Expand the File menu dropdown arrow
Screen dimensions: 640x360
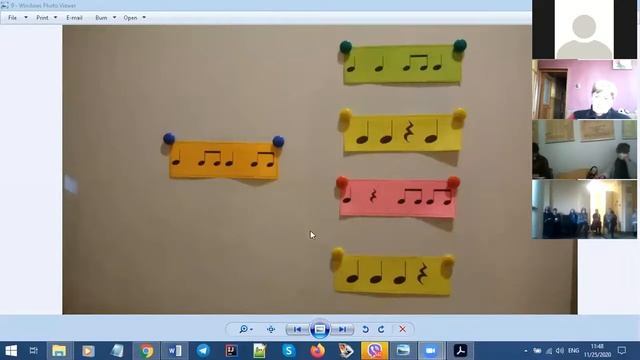(26, 18)
